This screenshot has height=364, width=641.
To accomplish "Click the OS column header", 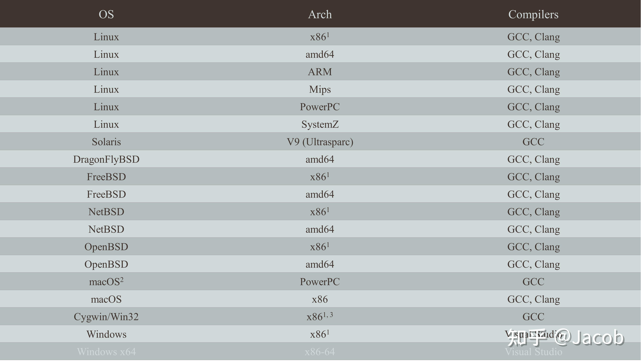I will pyautogui.click(x=106, y=14).
